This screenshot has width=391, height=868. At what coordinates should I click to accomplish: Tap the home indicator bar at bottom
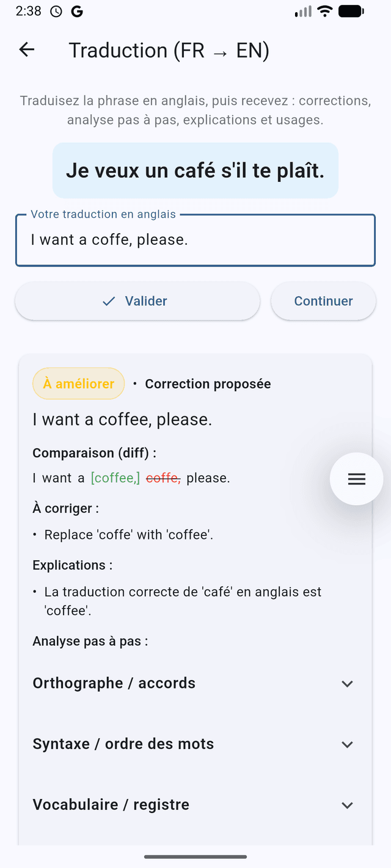pyautogui.click(x=195, y=857)
